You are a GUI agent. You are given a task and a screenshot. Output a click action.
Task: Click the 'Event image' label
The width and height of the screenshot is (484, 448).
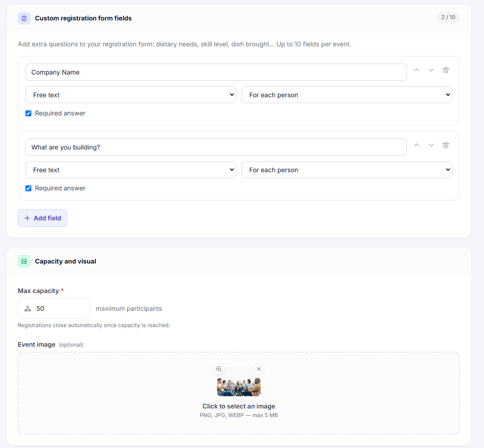click(36, 344)
